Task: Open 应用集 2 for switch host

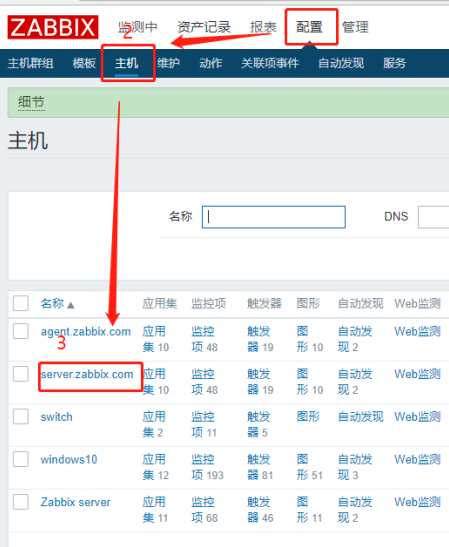Action: point(154,425)
